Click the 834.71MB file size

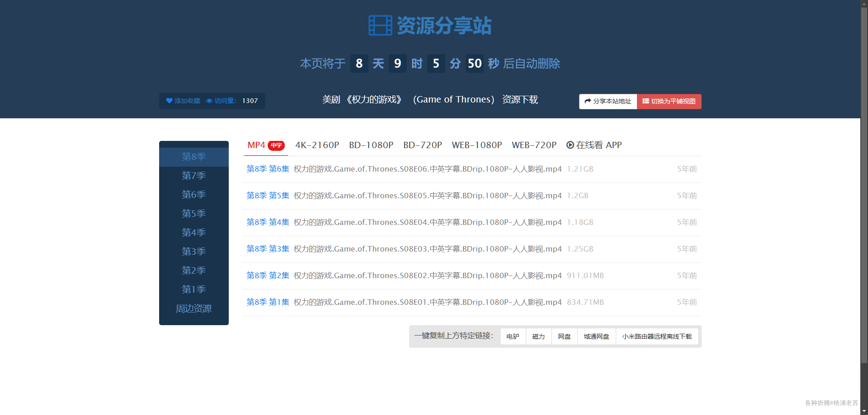click(585, 302)
